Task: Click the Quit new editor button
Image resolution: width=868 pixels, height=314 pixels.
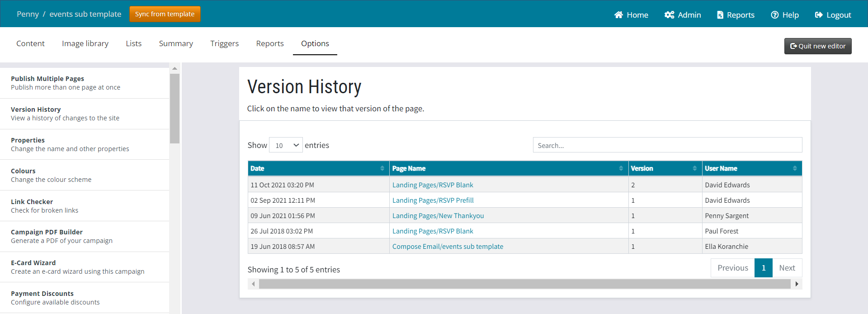Action: coord(817,46)
